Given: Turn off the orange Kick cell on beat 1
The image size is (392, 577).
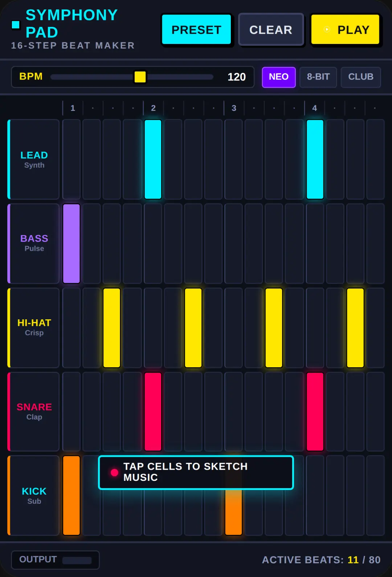Looking at the screenshot, I should [x=72, y=495].
